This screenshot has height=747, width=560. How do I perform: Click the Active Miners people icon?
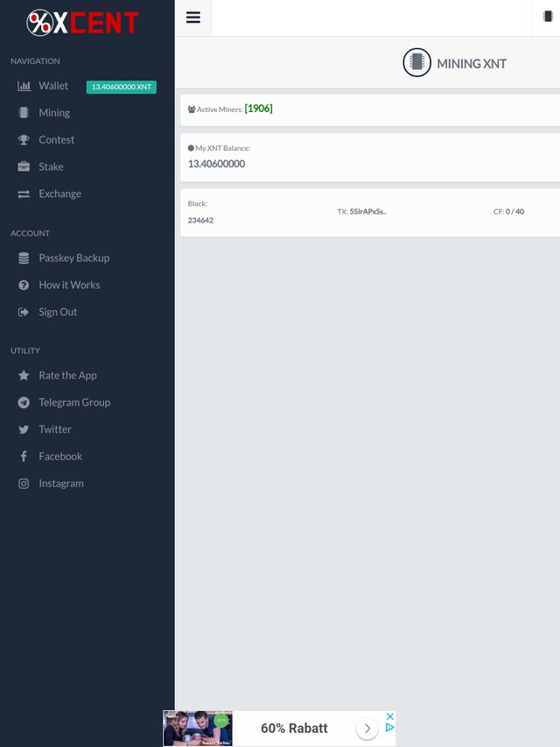(192, 109)
